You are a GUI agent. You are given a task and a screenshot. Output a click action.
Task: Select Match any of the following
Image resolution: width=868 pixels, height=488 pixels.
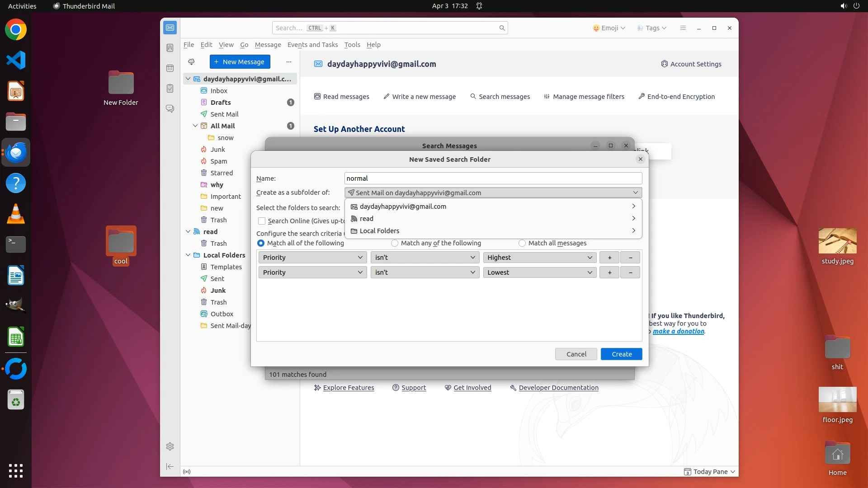pos(395,243)
